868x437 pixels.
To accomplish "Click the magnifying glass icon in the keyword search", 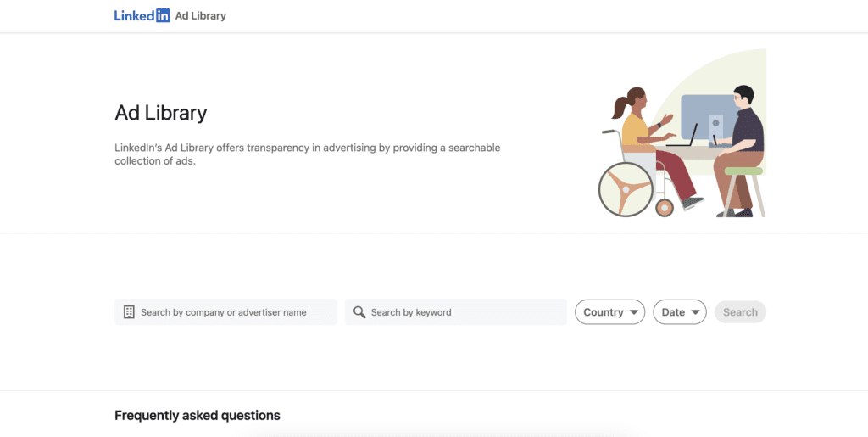I will point(359,311).
